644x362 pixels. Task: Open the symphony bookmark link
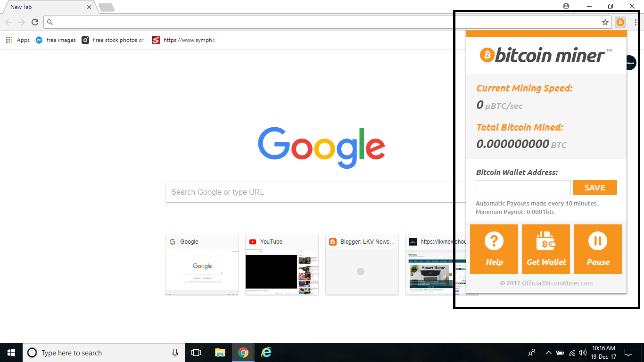[184, 40]
